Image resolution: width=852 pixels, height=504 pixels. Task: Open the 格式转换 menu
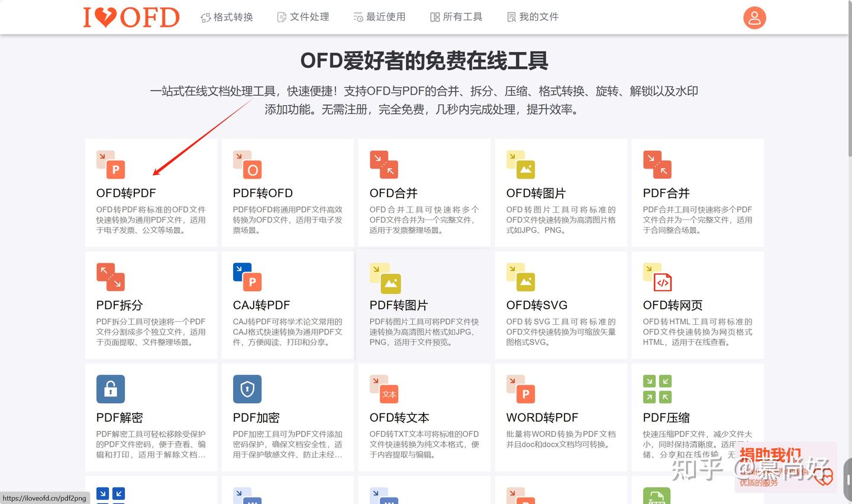227,17
